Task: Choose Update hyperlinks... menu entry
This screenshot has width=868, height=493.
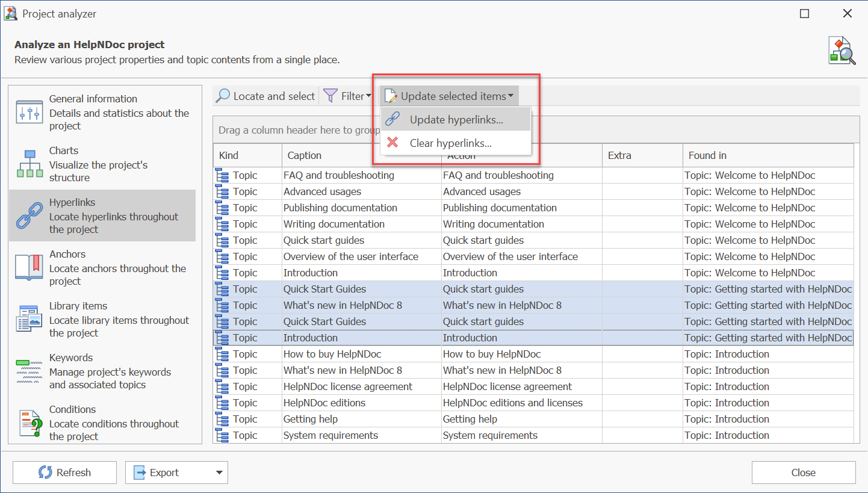Action: (456, 120)
